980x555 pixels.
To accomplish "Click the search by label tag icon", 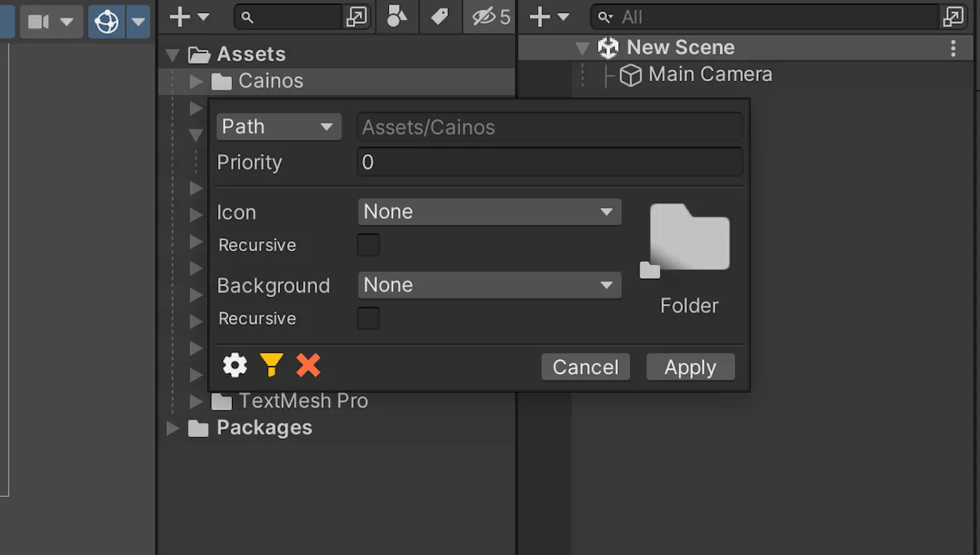I will [439, 16].
